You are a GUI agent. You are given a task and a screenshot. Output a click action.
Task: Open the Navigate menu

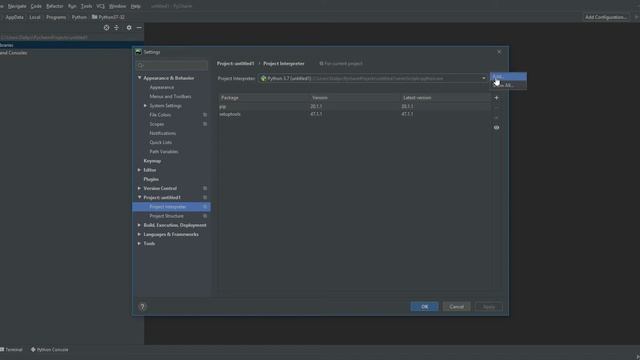pyautogui.click(x=17, y=6)
